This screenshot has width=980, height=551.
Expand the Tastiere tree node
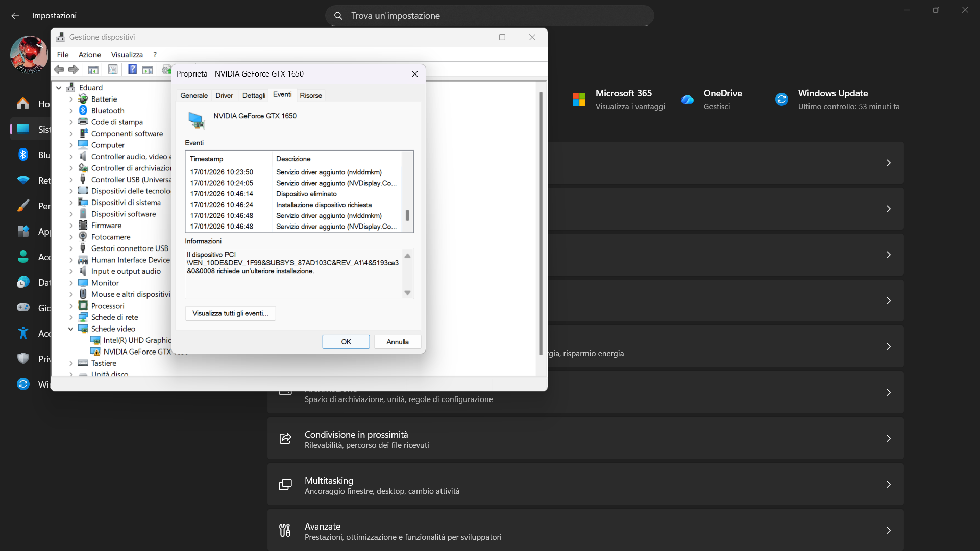[x=71, y=363]
